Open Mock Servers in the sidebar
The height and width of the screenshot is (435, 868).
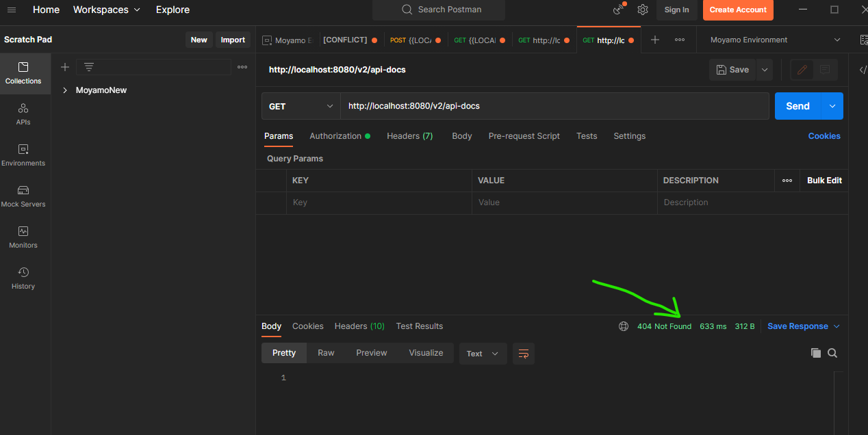(23, 196)
